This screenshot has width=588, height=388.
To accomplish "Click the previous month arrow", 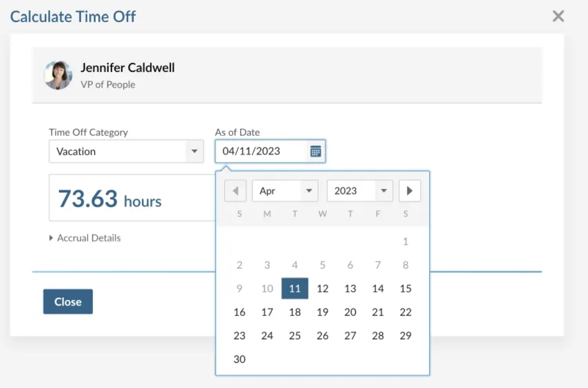I will pos(235,191).
